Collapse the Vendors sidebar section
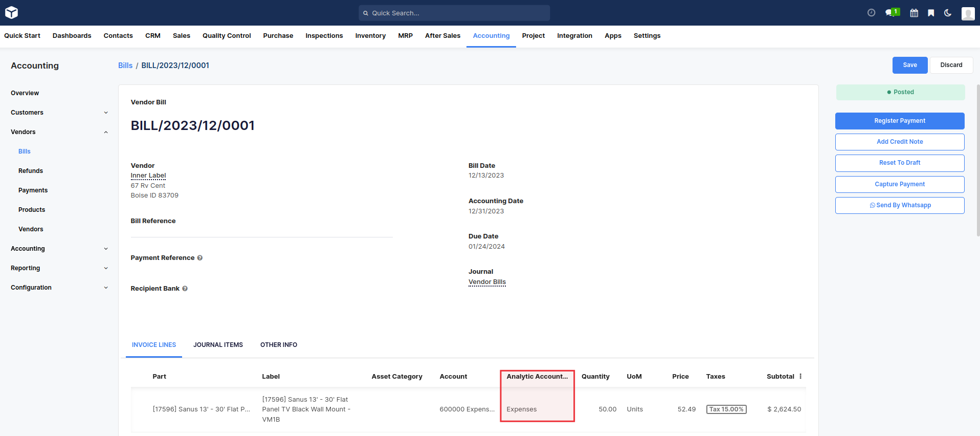The width and height of the screenshot is (980, 436). point(106,132)
